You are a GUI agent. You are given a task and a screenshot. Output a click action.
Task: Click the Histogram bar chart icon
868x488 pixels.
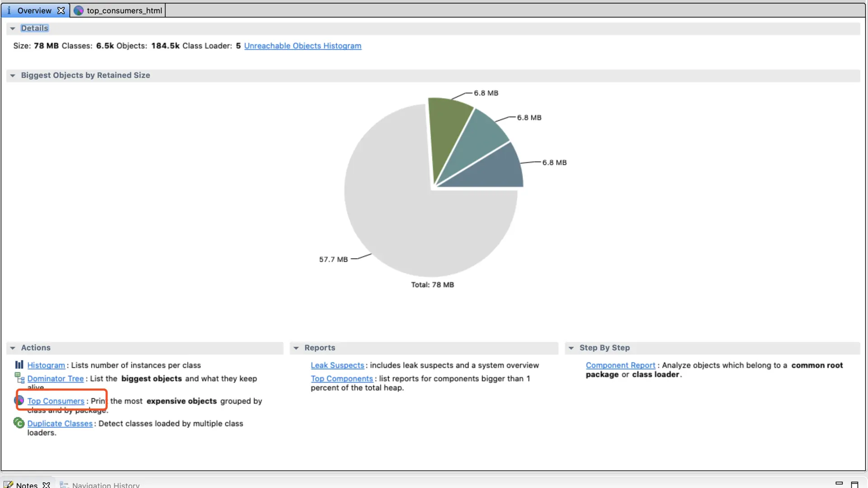pos(19,365)
